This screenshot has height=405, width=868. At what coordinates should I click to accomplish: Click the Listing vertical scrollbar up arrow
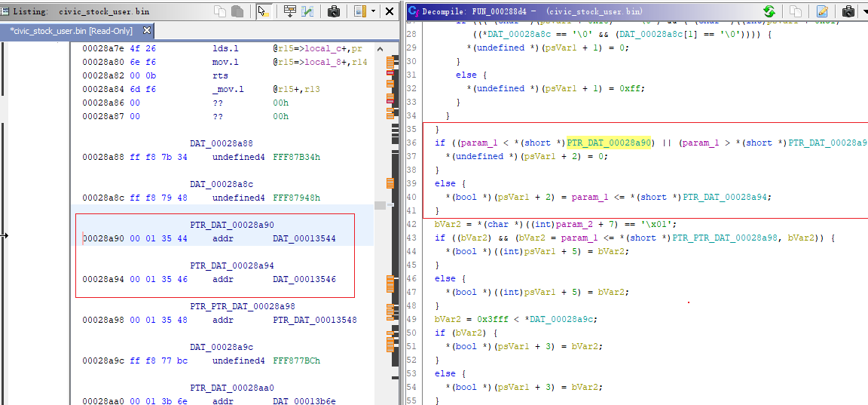tap(380, 49)
